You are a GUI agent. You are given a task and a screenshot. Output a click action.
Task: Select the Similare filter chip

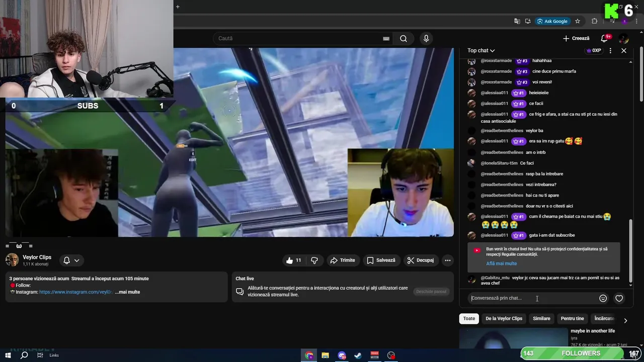coord(541,319)
